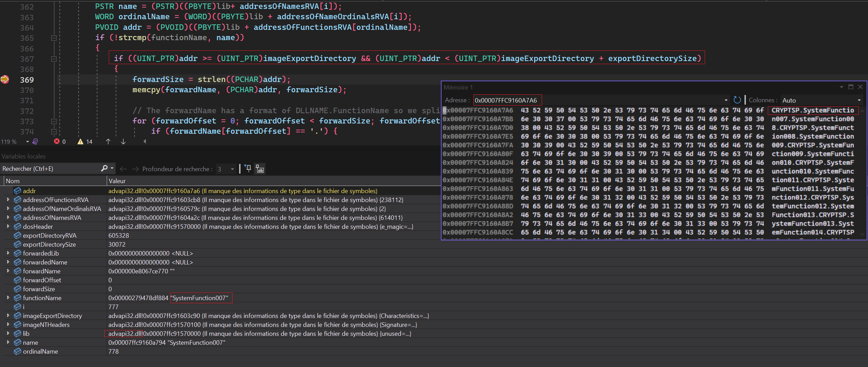Expand the forwardName variable

coord(8,271)
